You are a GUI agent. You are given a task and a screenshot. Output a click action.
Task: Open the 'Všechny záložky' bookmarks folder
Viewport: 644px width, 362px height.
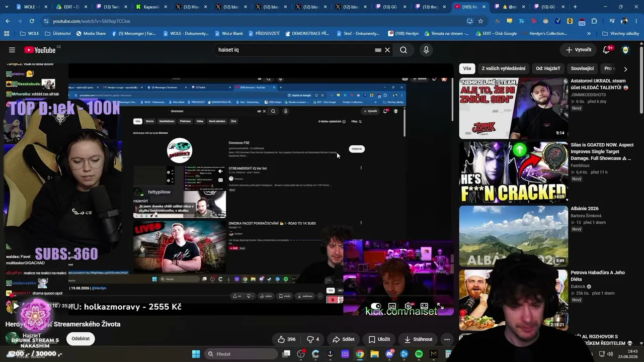tap(620, 34)
